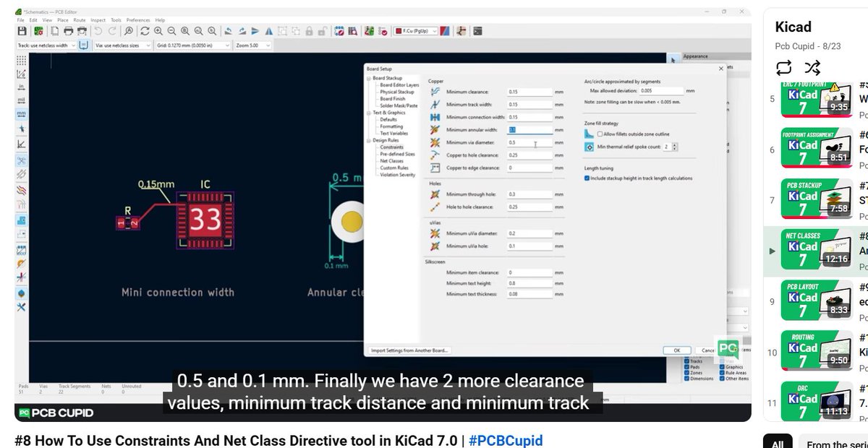868x448 pixels.
Task: Click the layer pair color swatch icon
Action: (446, 31)
